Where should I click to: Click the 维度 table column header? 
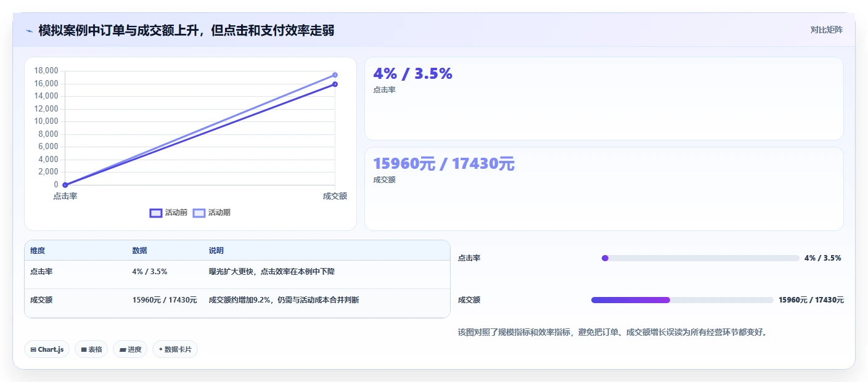(38, 251)
